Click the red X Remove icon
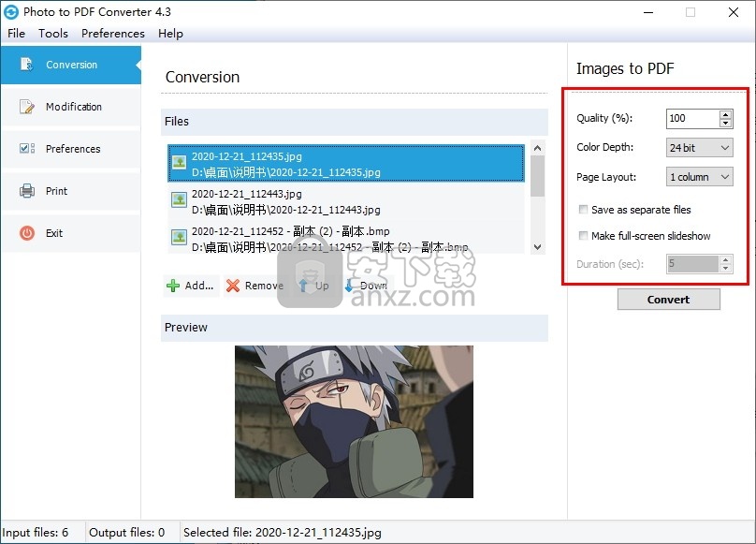The height and width of the screenshot is (544, 756). click(x=233, y=286)
